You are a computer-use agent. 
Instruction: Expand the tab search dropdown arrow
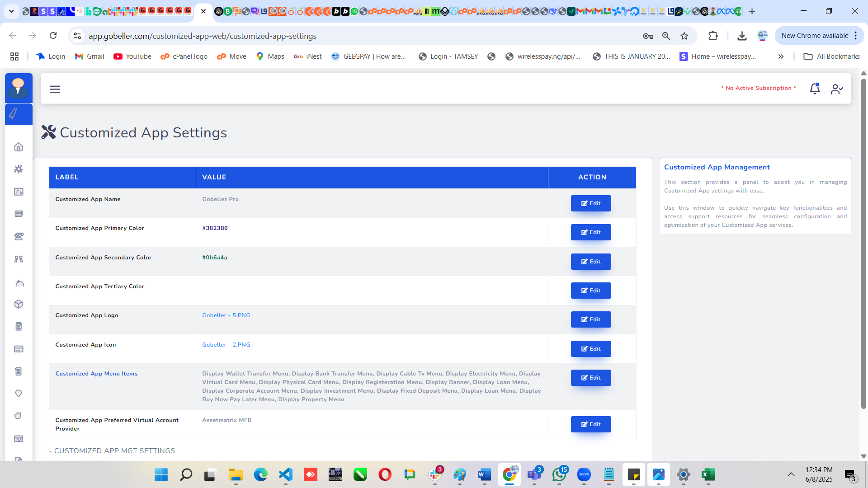tap(11, 11)
